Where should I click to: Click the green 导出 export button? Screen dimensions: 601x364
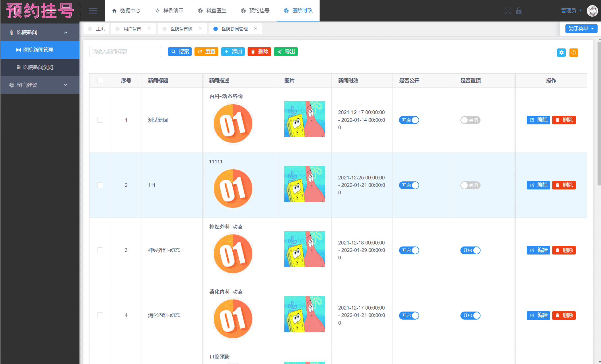[286, 52]
